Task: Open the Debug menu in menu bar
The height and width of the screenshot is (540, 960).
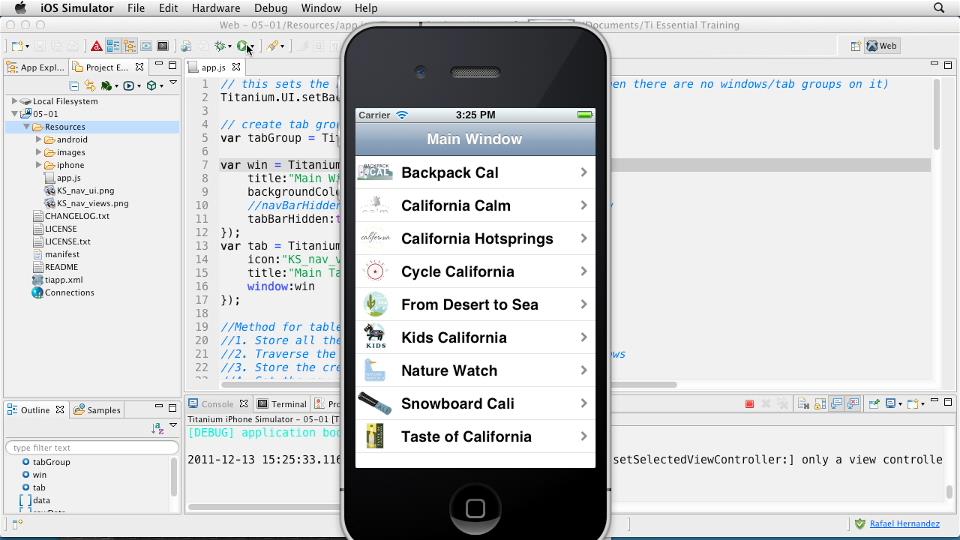Action: click(271, 8)
